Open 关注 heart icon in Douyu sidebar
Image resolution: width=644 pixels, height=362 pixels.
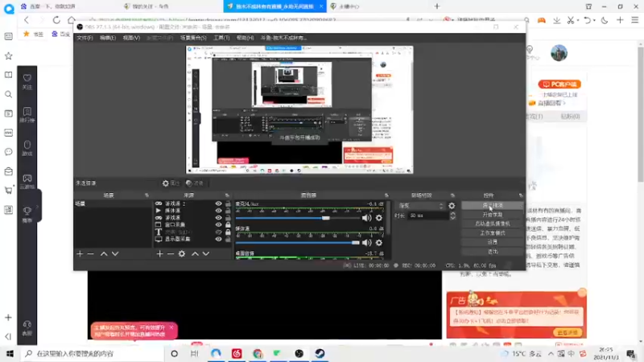(x=27, y=81)
